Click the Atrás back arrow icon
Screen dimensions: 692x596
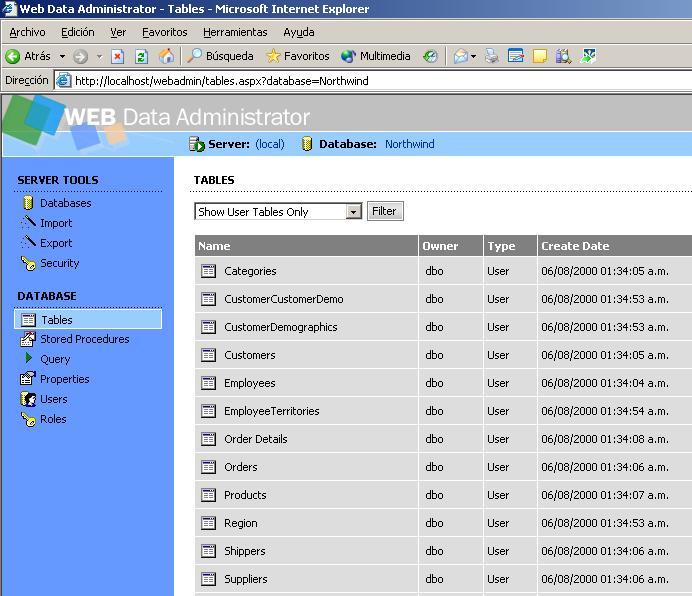pyautogui.click(x=13, y=57)
